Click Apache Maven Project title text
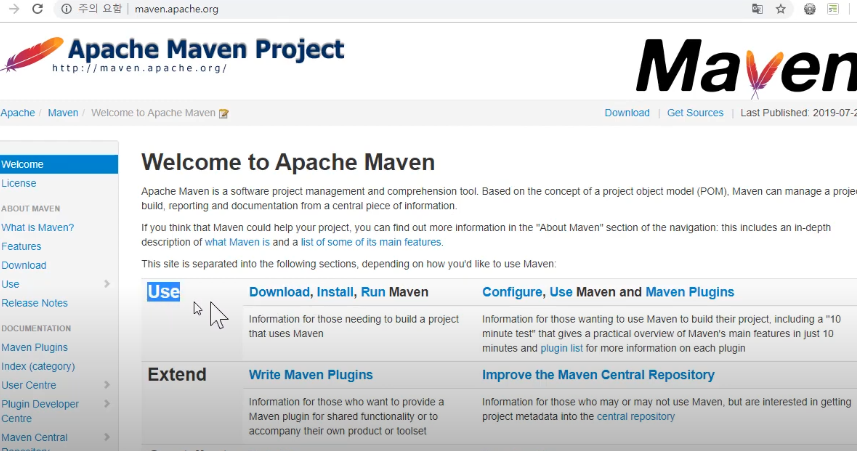The width and height of the screenshot is (857, 451). click(206, 49)
